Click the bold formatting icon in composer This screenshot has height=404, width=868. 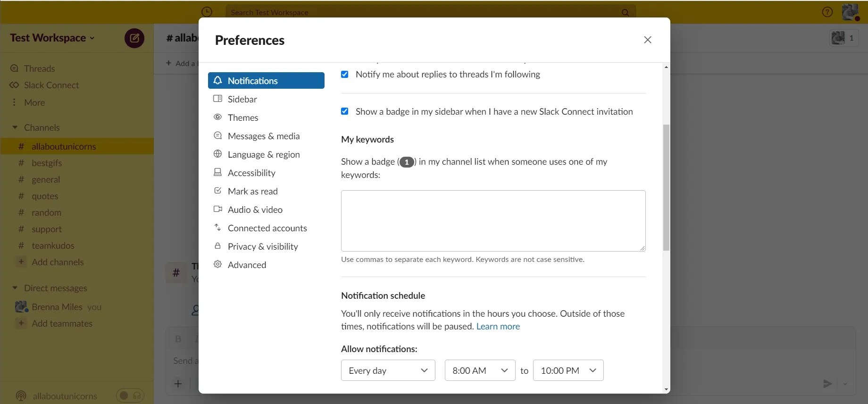(178, 338)
